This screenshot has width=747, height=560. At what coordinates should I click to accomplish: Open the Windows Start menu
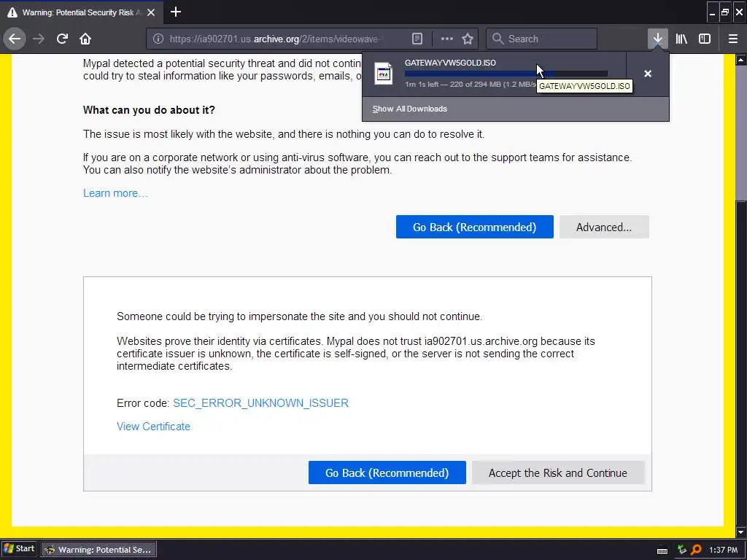19,548
